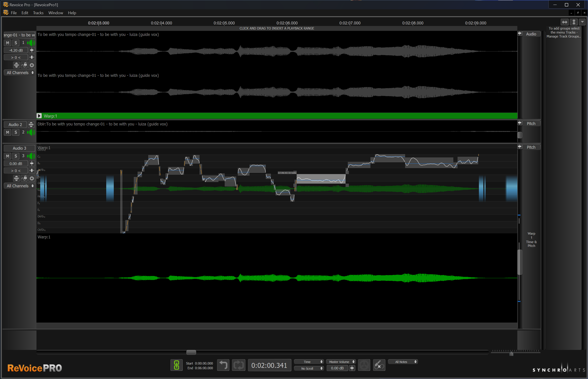Open Audio 3 All Channels dropdown
The width and height of the screenshot is (588, 379).
coord(20,186)
